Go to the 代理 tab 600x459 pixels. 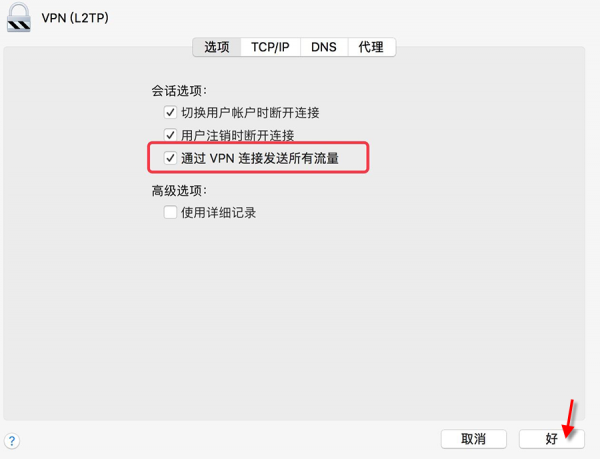click(x=371, y=47)
